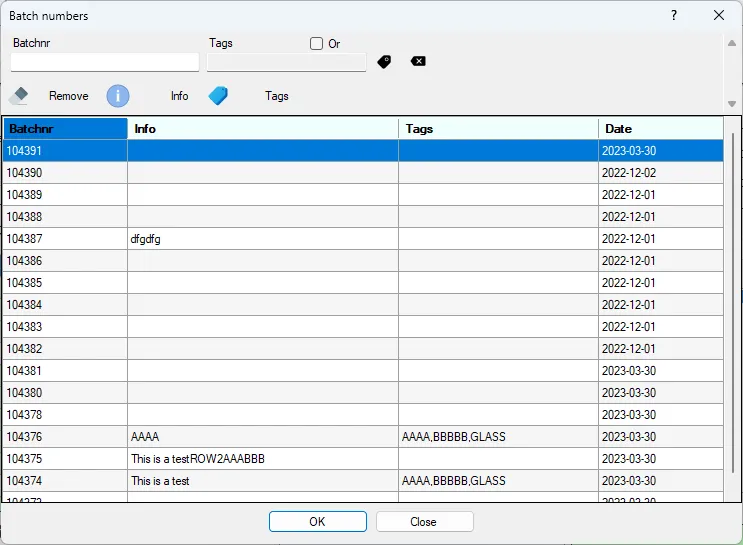Select batch number 104383
Screen dimensions: 743x545
click(65, 327)
